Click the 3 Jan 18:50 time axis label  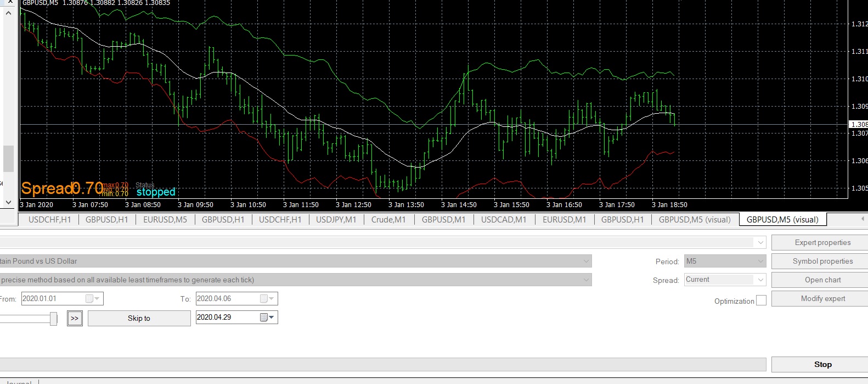coord(669,204)
